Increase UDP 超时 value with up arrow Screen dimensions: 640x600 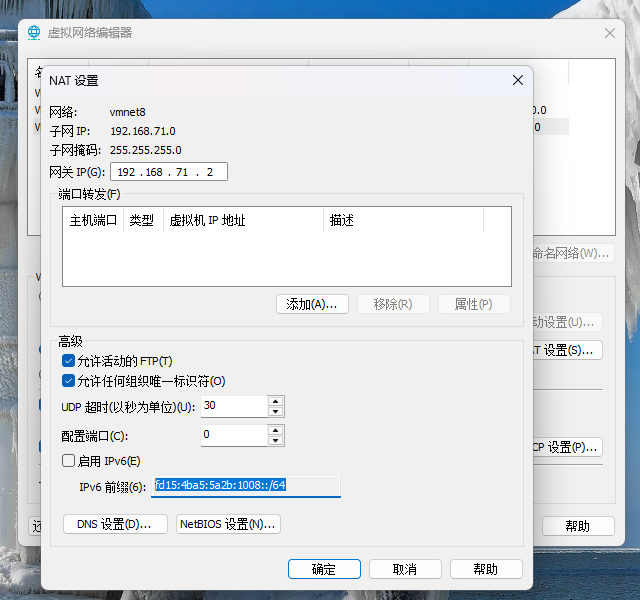[276, 401]
